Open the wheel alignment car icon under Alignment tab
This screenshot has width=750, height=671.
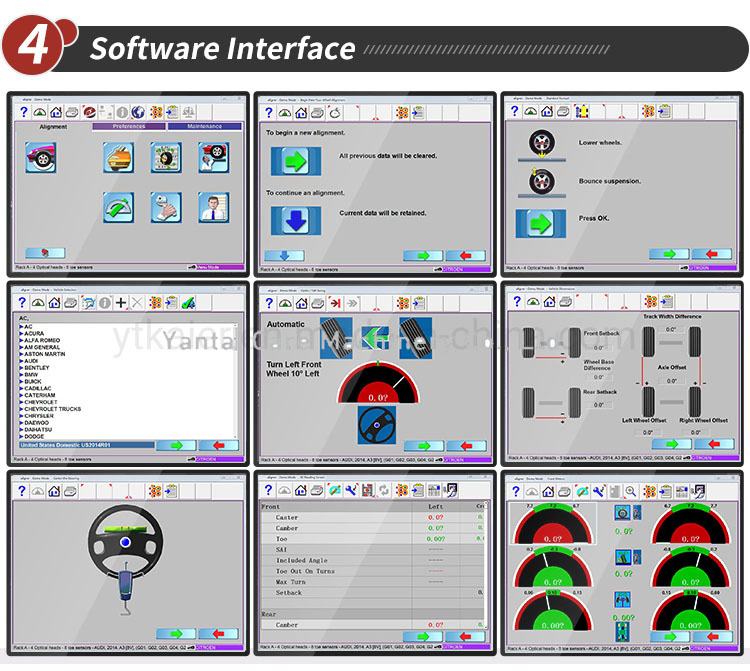click(41, 157)
